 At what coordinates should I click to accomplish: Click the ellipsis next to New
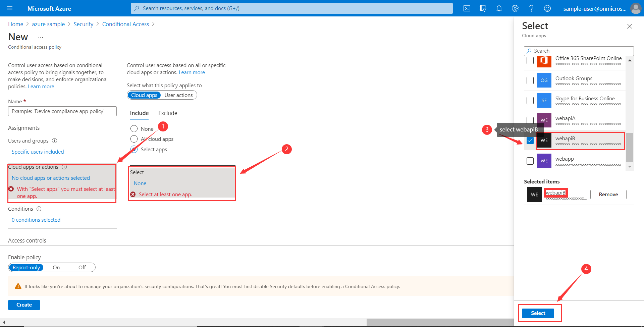point(41,37)
